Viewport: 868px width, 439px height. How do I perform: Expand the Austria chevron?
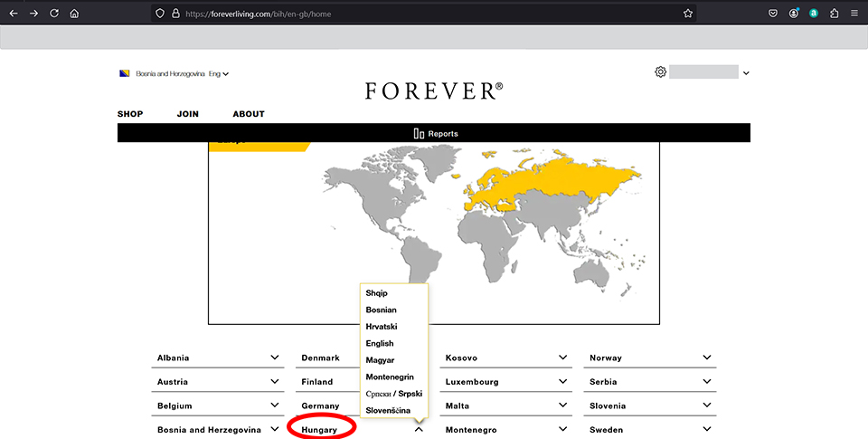pyautogui.click(x=275, y=381)
